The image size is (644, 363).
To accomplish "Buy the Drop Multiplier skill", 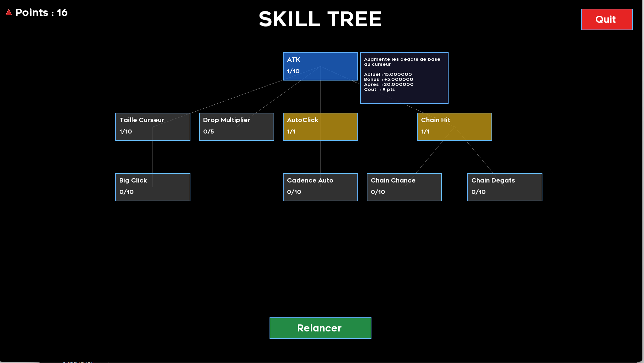I will (x=236, y=126).
